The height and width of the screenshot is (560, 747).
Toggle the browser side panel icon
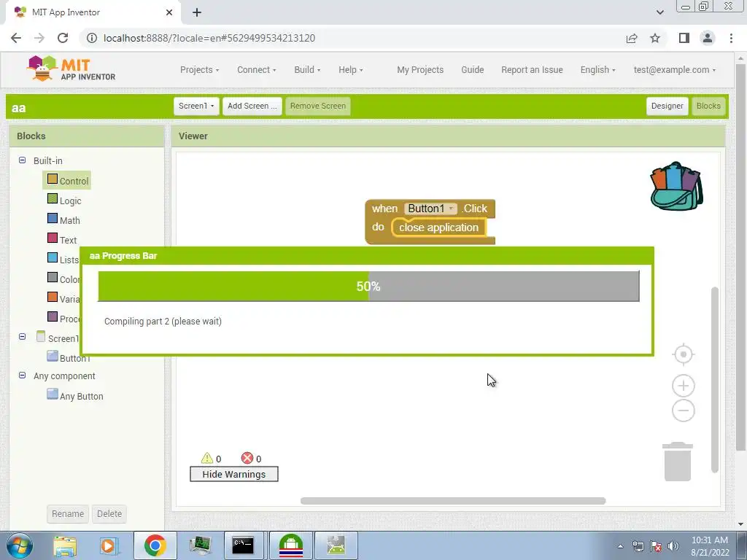coord(684,38)
